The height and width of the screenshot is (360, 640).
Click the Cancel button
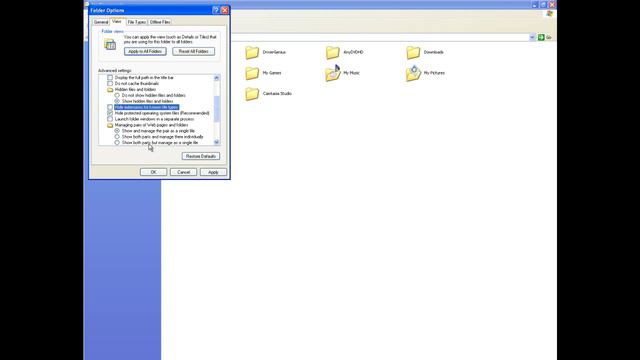pyautogui.click(x=183, y=172)
